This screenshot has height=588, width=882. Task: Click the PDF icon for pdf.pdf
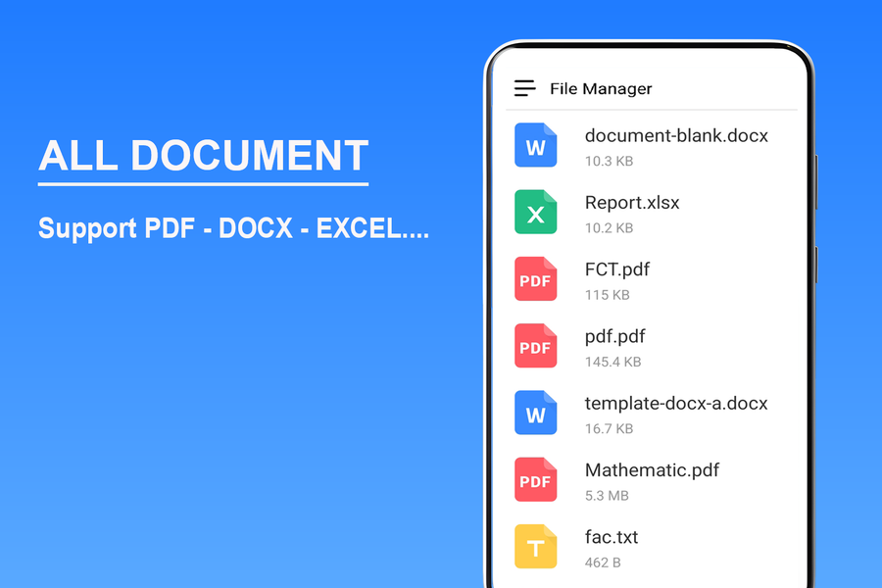point(535,346)
